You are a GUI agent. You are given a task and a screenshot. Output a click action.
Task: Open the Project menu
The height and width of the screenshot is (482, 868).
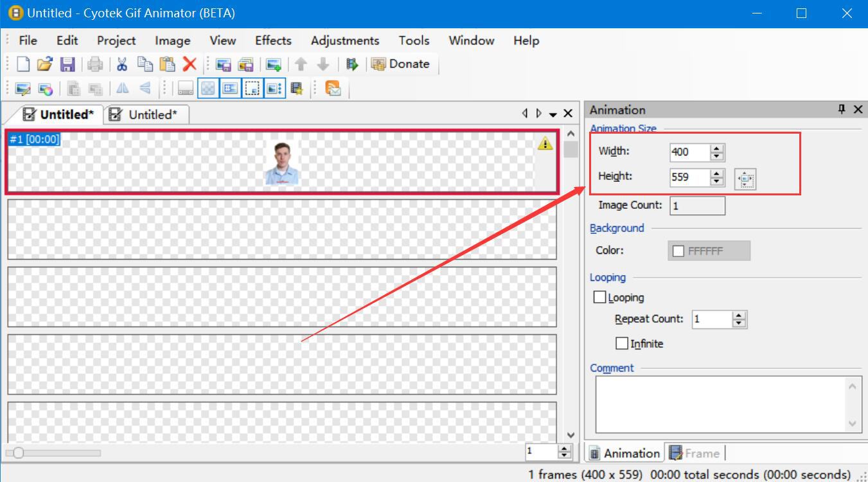(x=116, y=40)
